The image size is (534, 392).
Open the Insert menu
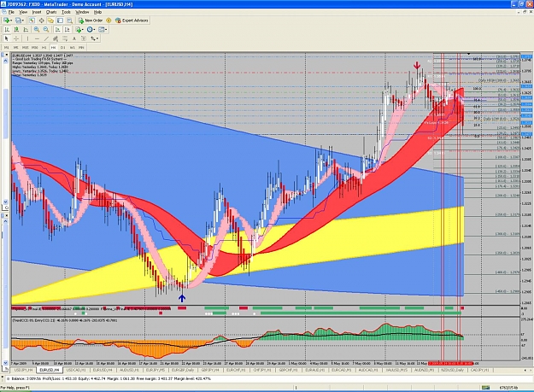click(x=37, y=12)
